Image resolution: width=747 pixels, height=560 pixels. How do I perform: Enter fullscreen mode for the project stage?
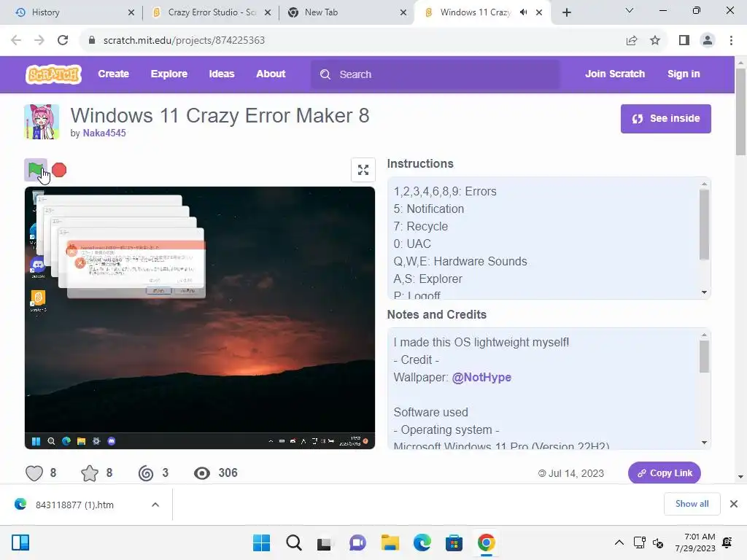(x=363, y=170)
